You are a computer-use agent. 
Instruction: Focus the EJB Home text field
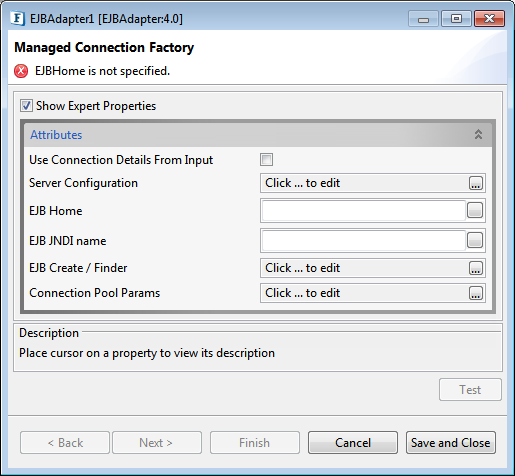[x=364, y=210]
